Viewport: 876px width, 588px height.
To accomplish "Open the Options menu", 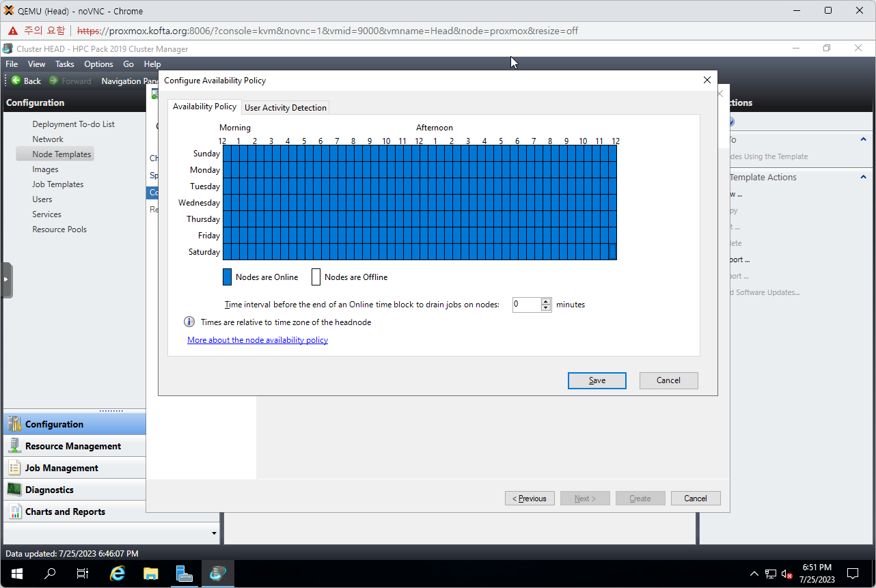I will pyautogui.click(x=98, y=64).
